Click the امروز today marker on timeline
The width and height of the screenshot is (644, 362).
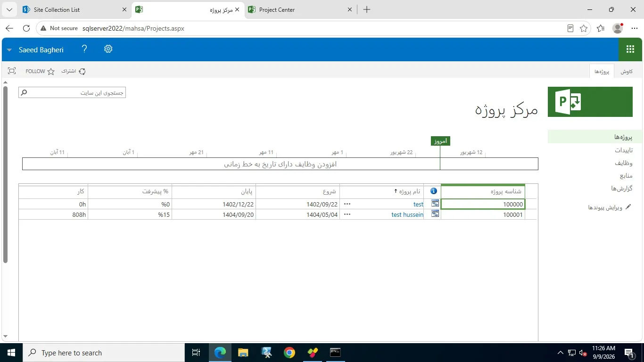pyautogui.click(x=440, y=141)
